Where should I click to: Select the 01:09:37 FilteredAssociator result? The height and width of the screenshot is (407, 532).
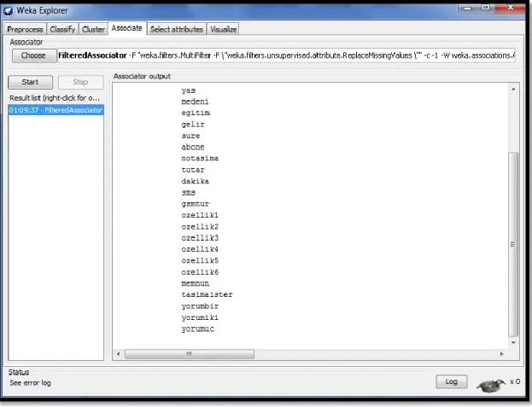pyautogui.click(x=56, y=110)
